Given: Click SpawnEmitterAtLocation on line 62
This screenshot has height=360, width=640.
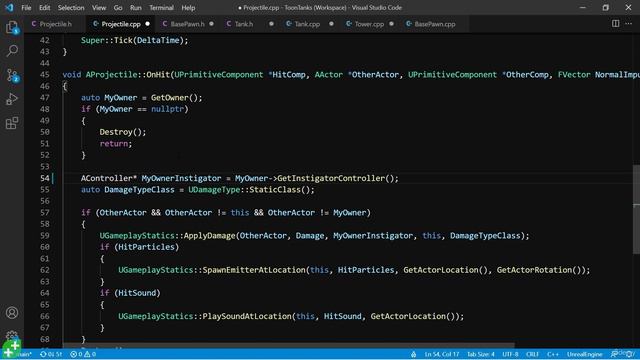Looking at the screenshot, I should coord(254,270).
